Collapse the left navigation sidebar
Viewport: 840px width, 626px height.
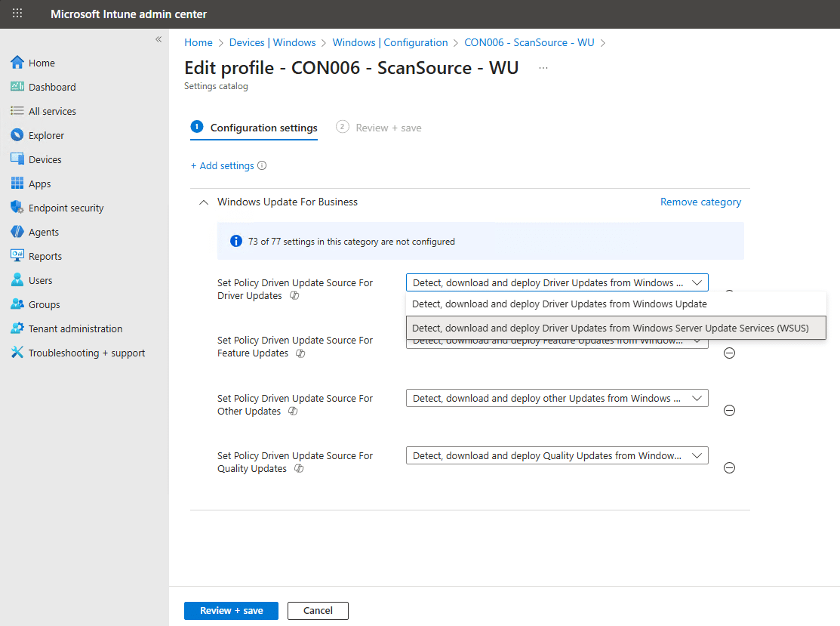tap(158, 39)
